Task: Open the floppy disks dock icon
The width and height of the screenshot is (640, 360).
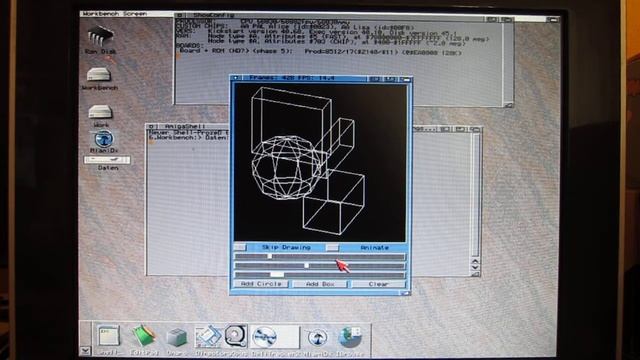Action: [x=208, y=336]
